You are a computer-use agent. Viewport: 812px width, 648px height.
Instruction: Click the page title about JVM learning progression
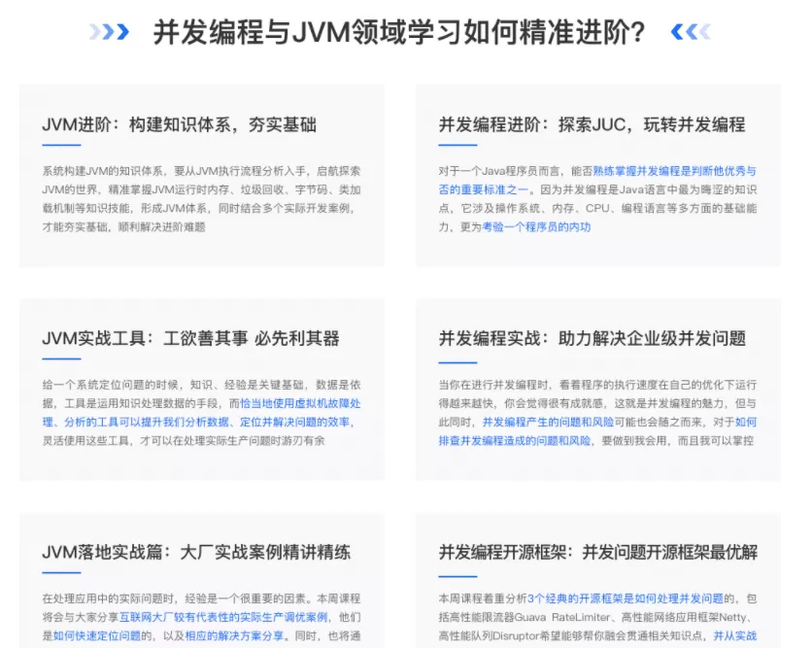coord(404,32)
